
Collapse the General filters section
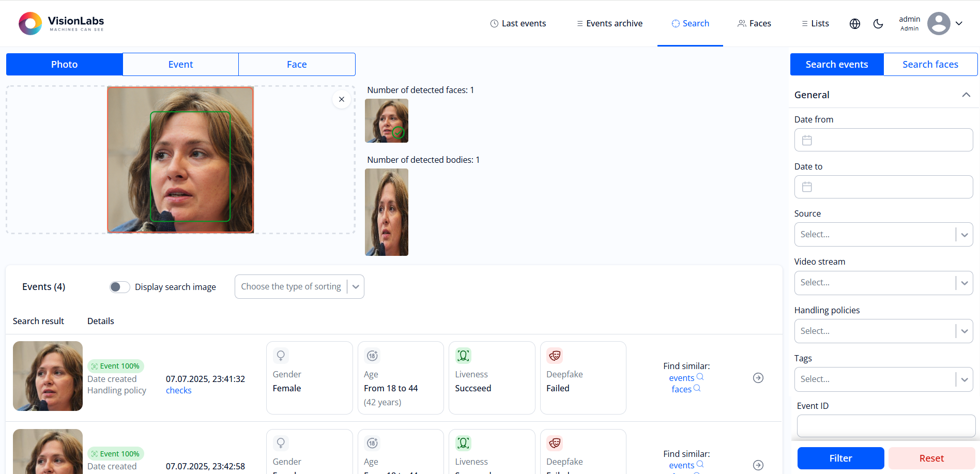966,95
